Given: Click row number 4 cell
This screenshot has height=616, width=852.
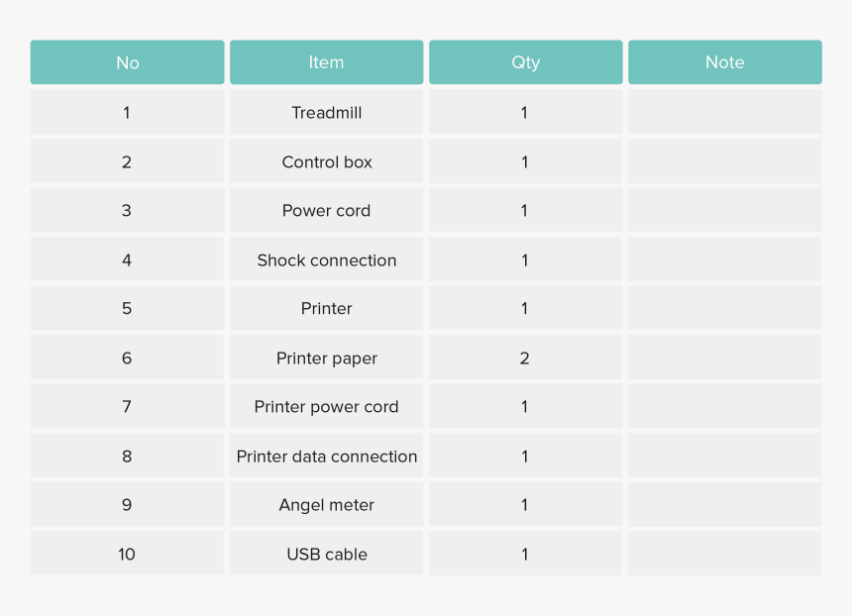Looking at the screenshot, I should click(x=127, y=259).
